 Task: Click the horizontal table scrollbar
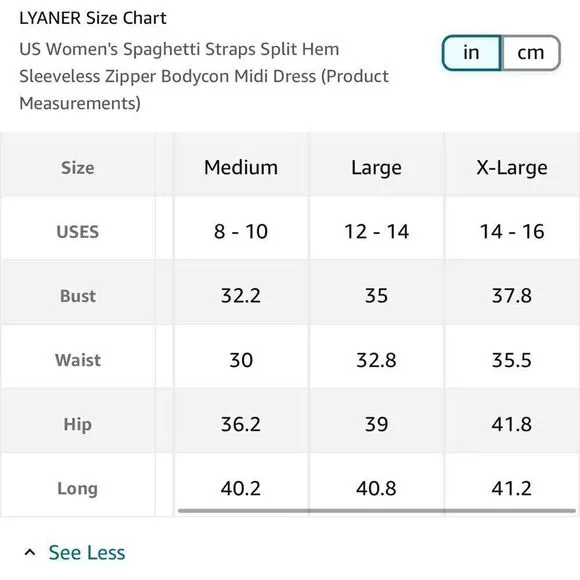coord(377,511)
